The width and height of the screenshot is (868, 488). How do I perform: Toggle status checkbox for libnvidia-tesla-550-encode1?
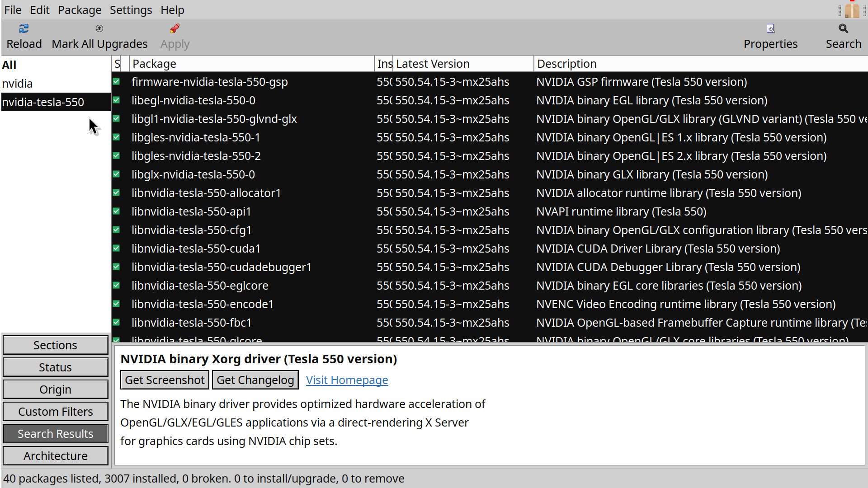(x=117, y=304)
